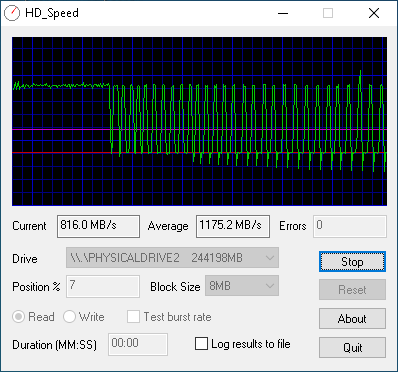The height and width of the screenshot is (372, 398).
Task: Click the 'Current' label
Action: pos(29,226)
